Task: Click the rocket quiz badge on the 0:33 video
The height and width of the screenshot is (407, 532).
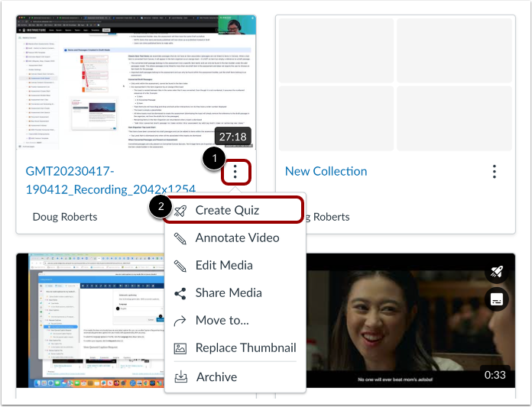Action: pos(497,271)
